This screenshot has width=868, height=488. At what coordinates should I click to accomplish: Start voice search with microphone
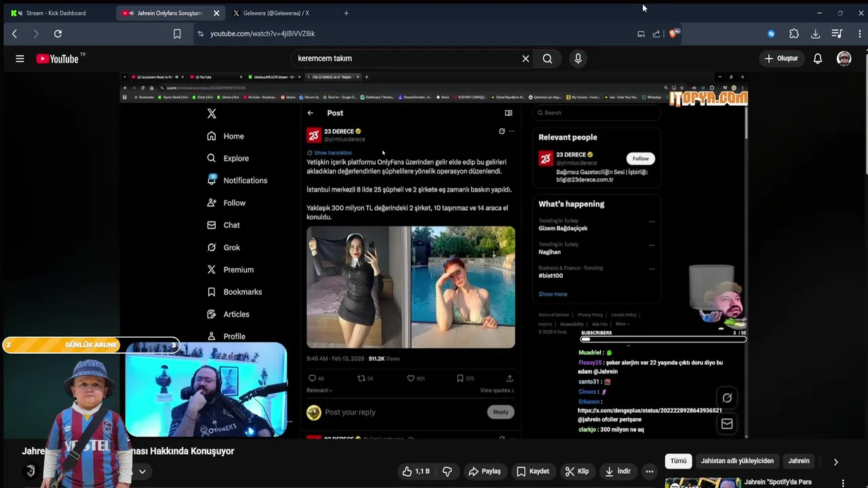[x=578, y=59]
